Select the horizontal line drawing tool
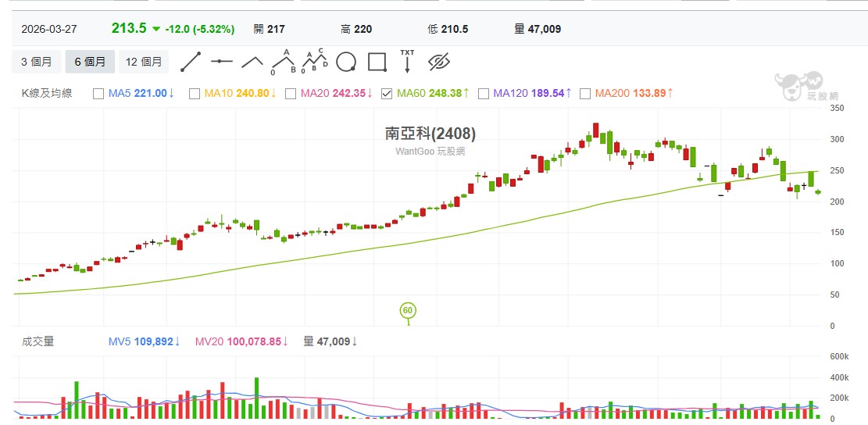Image resolution: width=868 pixels, height=425 pixels. (222, 62)
